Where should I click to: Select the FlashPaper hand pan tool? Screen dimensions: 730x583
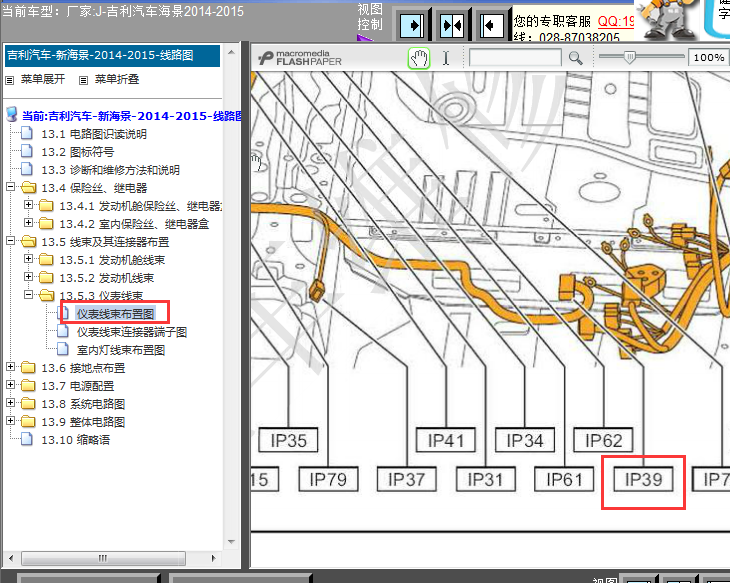(x=419, y=58)
